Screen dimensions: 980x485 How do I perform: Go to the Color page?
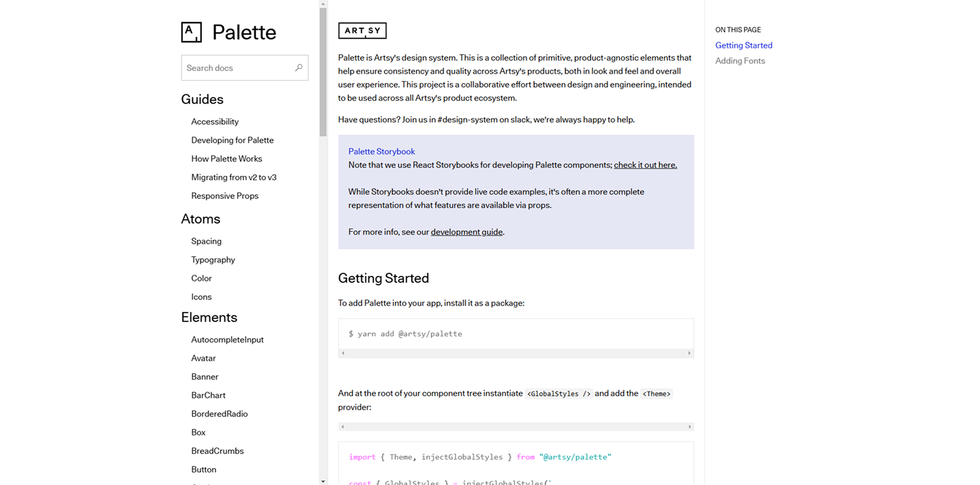(x=201, y=279)
